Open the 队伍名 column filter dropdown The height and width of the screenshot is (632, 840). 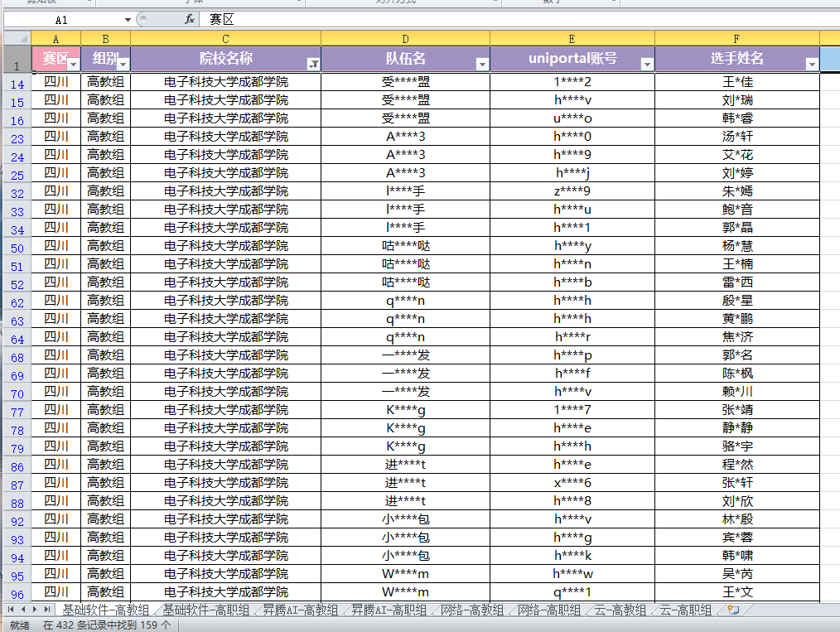(482, 64)
